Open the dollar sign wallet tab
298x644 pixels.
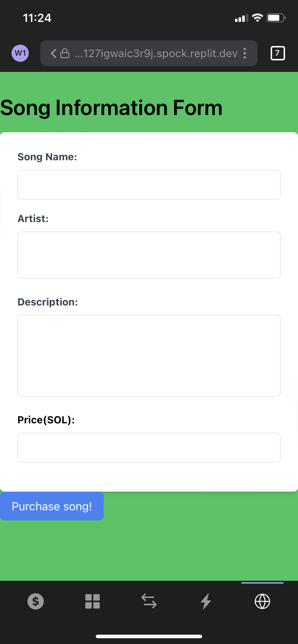coord(36,601)
